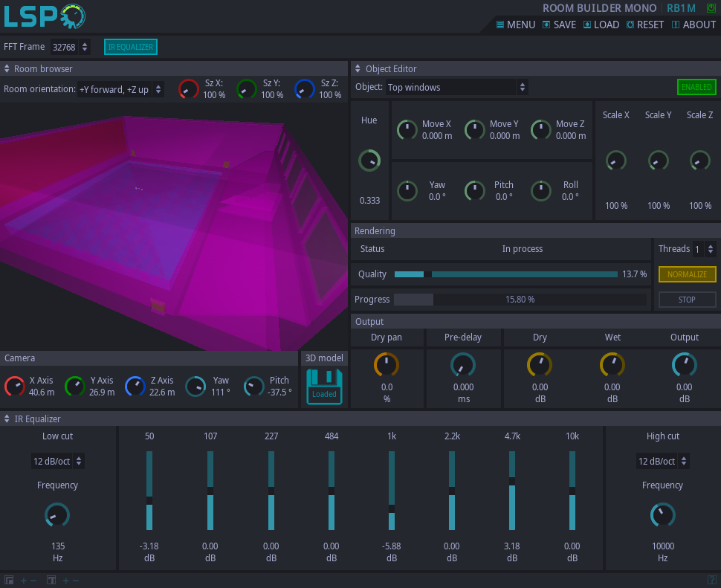Collapse the Room browser section
Viewport: 721px width, 588px height.
[x=7, y=69]
